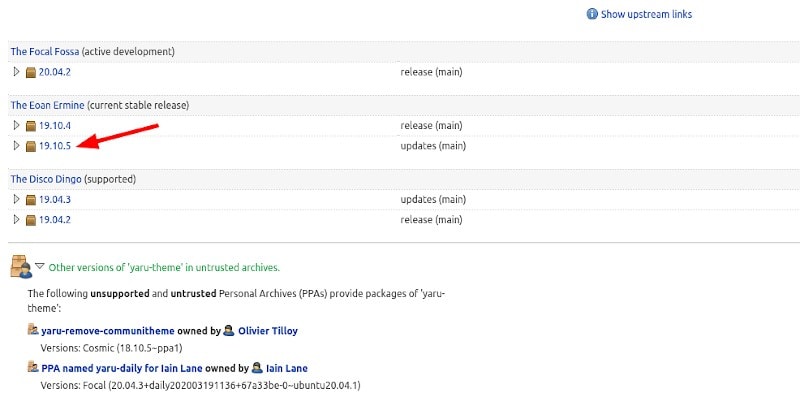Open Olivier Tilloy's profile link
The height and width of the screenshot is (393, 800).
point(268,331)
